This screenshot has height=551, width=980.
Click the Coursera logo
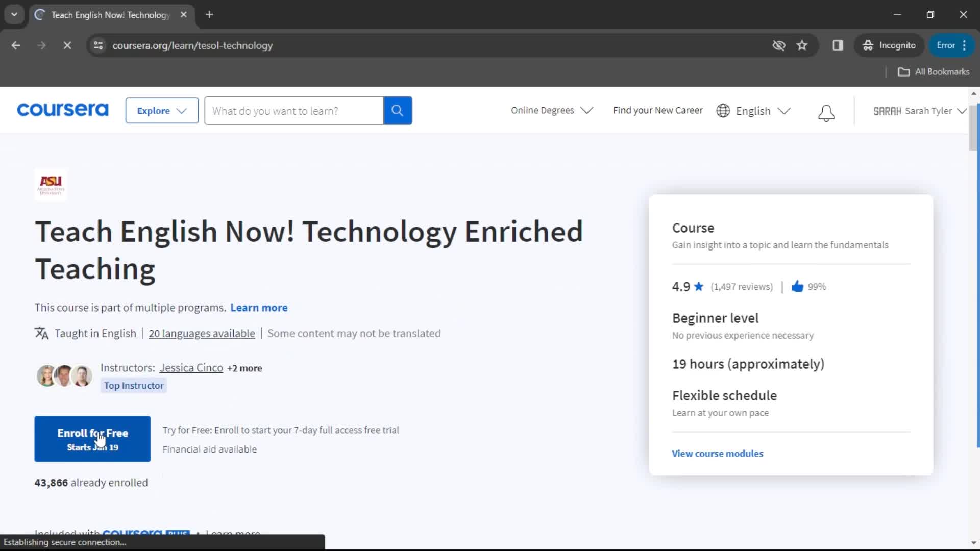63,110
